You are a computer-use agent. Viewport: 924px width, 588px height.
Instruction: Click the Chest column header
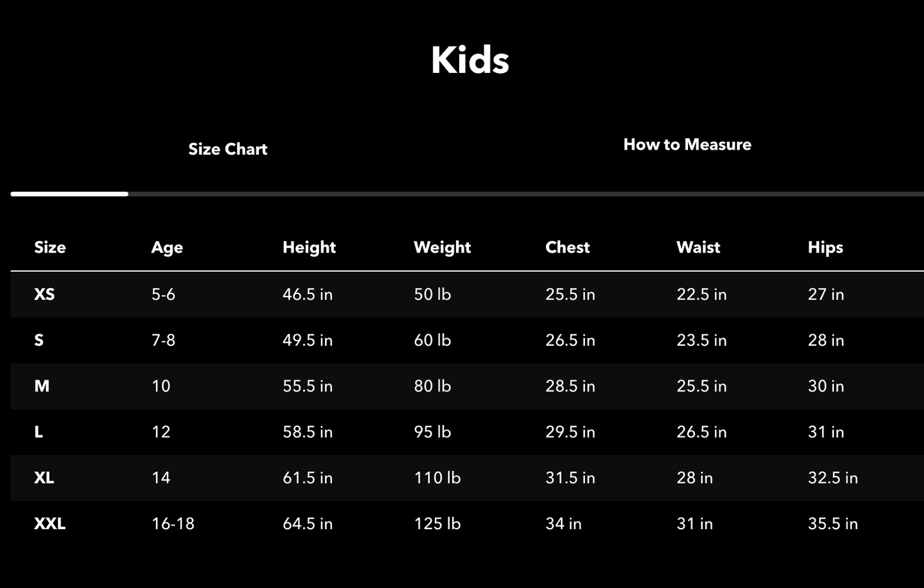click(x=567, y=247)
